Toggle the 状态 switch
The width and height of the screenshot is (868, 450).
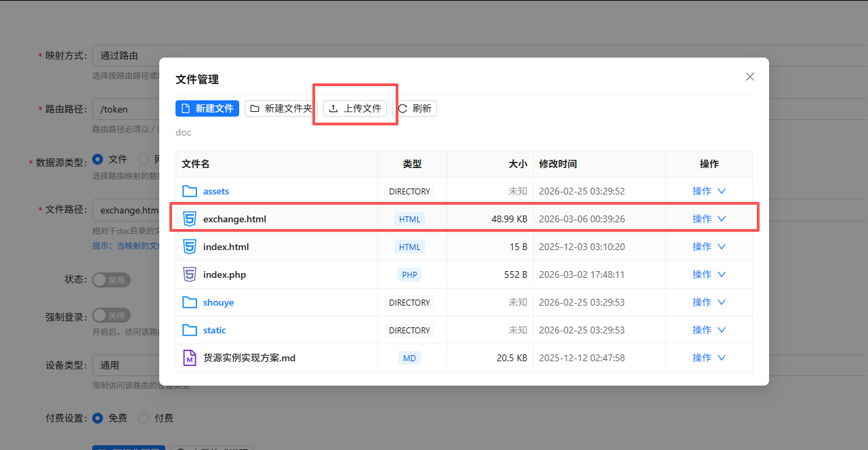pos(111,280)
